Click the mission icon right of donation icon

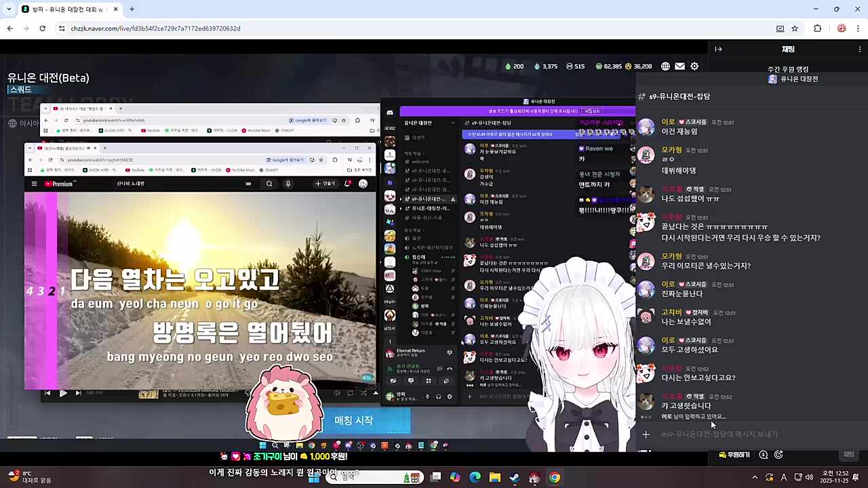(x=778, y=455)
